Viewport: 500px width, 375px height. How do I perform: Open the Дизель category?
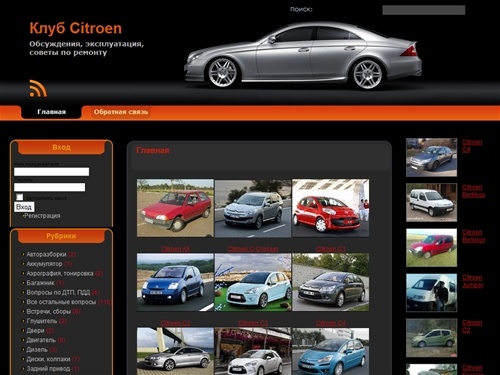point(37,349)
